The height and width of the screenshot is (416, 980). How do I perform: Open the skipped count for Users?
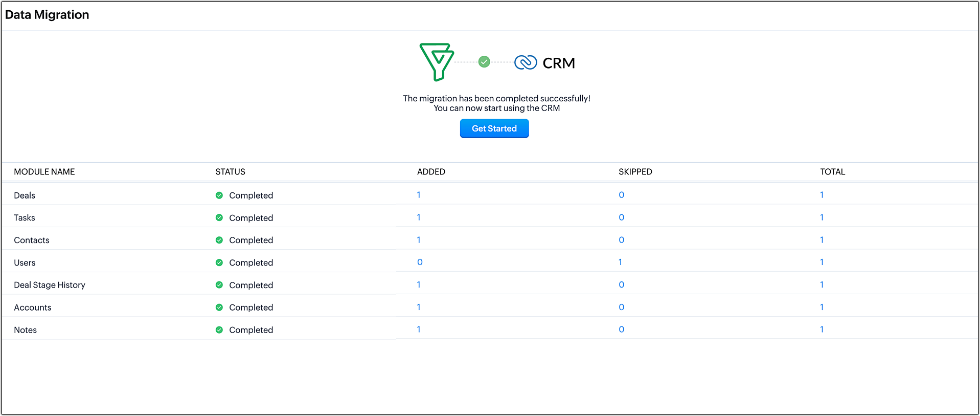(x=621, y=262)
